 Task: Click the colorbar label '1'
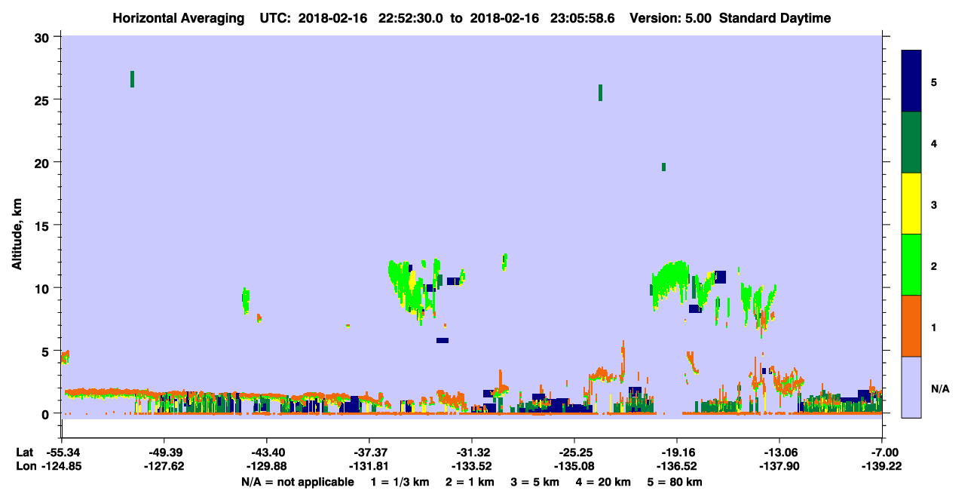click(x=934, y=327)
